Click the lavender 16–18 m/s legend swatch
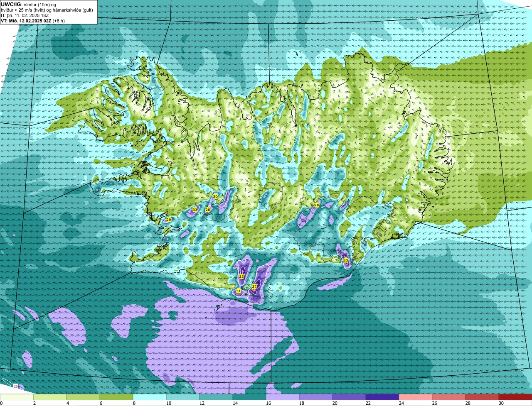Screen dimensions: 532x406 (283, 397)
